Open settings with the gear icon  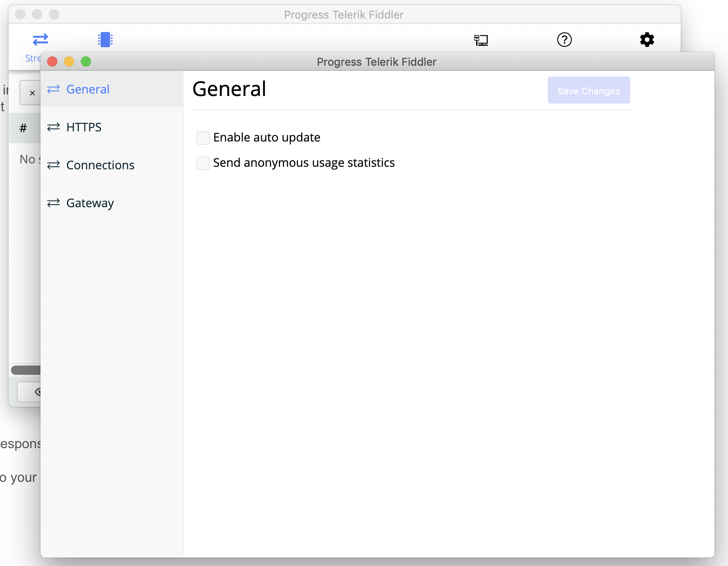tap(647, 40)
